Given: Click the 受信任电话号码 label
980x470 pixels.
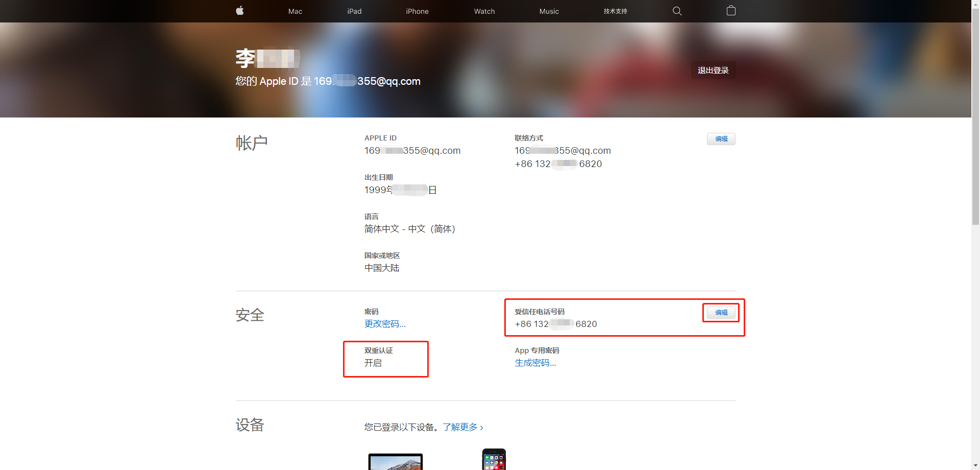Looking at the screenshot, I should pos(540,312).
